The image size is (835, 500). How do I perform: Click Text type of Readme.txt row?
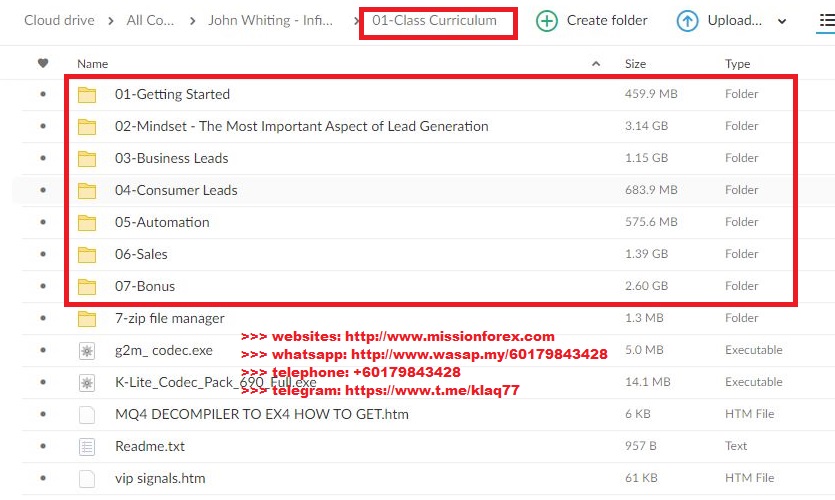point(735,446)
